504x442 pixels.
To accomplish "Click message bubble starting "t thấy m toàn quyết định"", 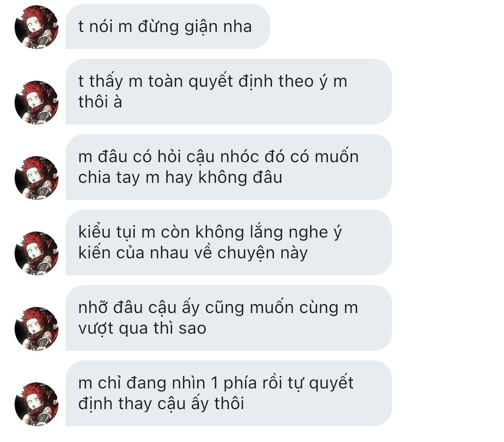I will tap(228, 92).
